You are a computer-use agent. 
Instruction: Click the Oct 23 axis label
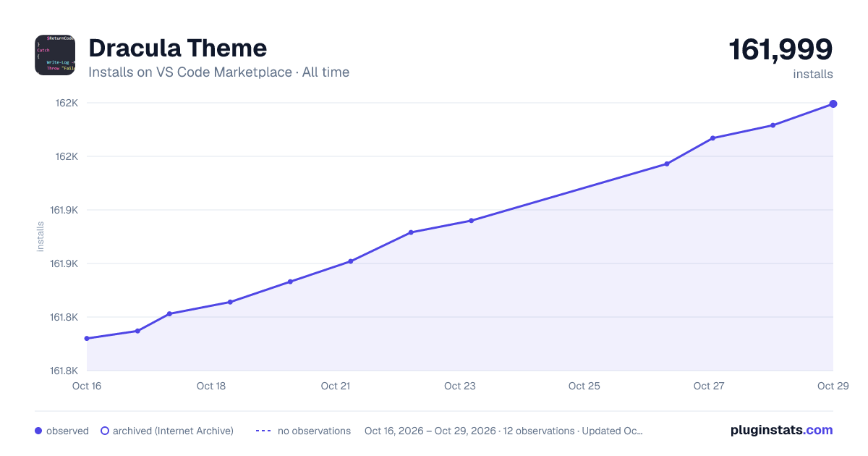(460, 386)
